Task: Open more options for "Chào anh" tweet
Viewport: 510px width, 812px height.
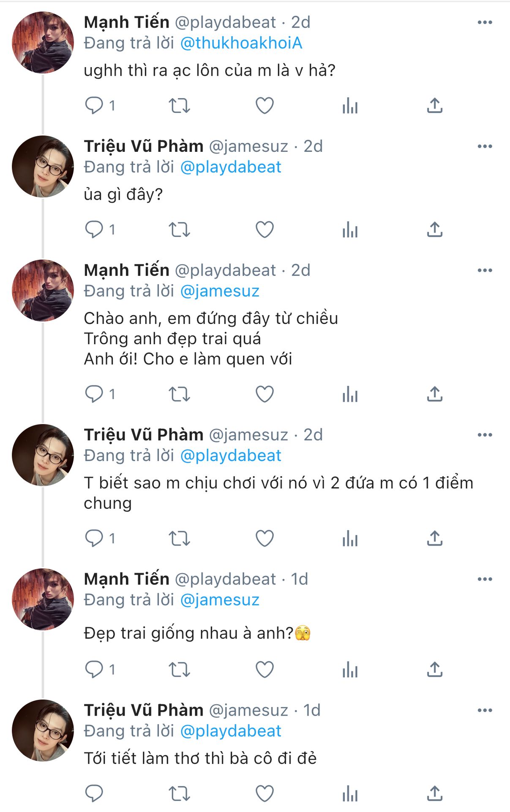Action: (x=485, y=270)
